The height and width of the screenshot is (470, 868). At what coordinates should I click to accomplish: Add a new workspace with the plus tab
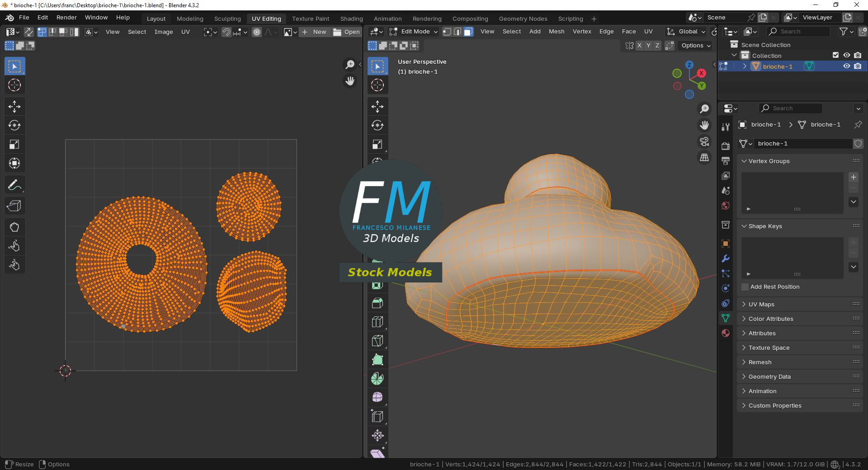(594, 19)
